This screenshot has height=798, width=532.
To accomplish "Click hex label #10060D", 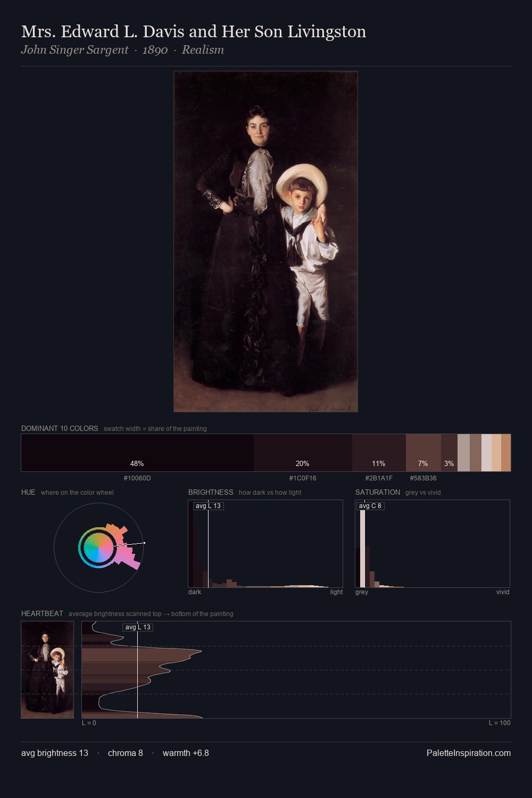I will (x=137, y=478).
